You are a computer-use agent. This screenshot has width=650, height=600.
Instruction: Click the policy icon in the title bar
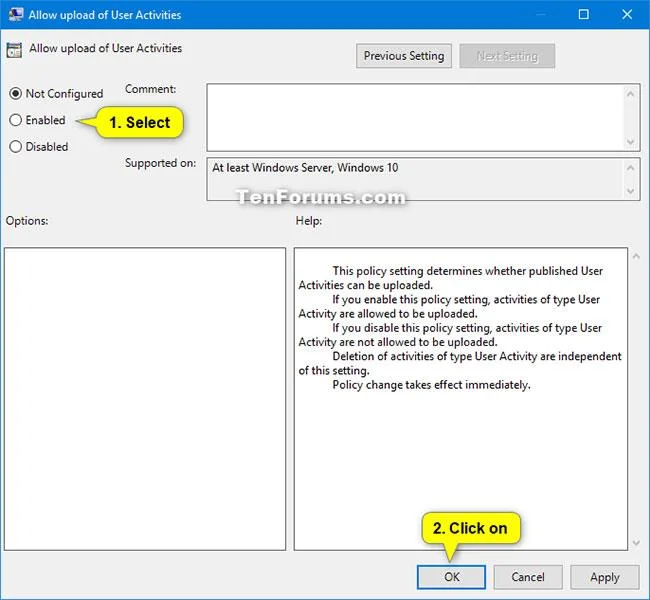point(15,15)
